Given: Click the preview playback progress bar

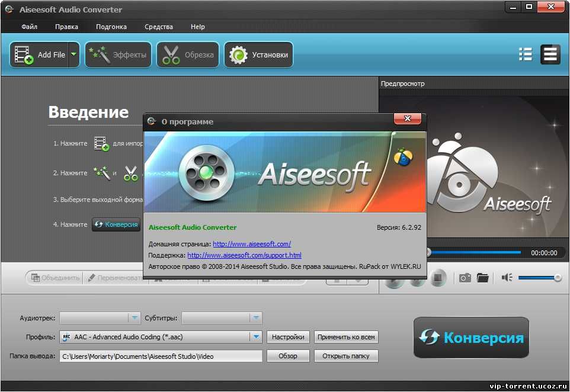Looking at the screenshot, I should click(x=474, y=252).
